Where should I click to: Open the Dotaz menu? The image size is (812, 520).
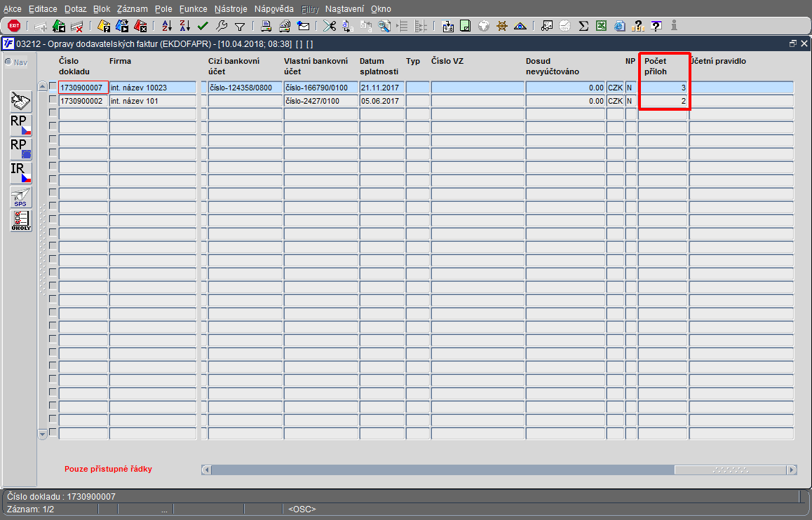click(x=75, y=9)
